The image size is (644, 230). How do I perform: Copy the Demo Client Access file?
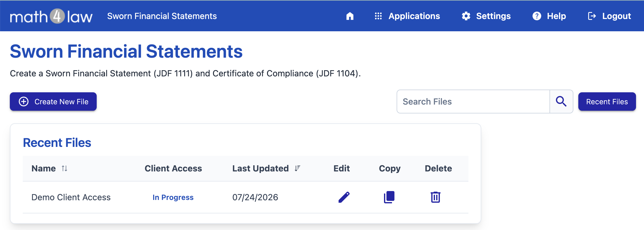(x=389, y=197)
